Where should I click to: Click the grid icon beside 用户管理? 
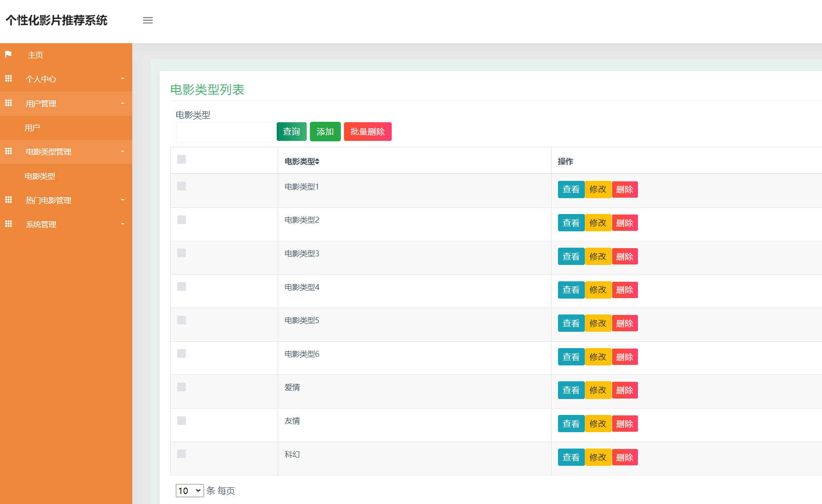coord(8,103)
